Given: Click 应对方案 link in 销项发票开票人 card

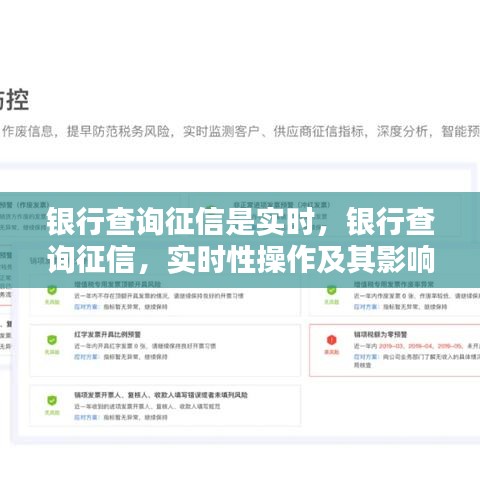Looking at the screenshot, I should 86,417.
